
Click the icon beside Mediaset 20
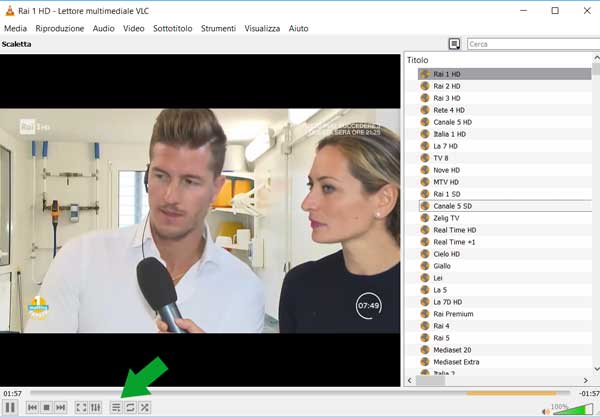[x=425, y=350]
